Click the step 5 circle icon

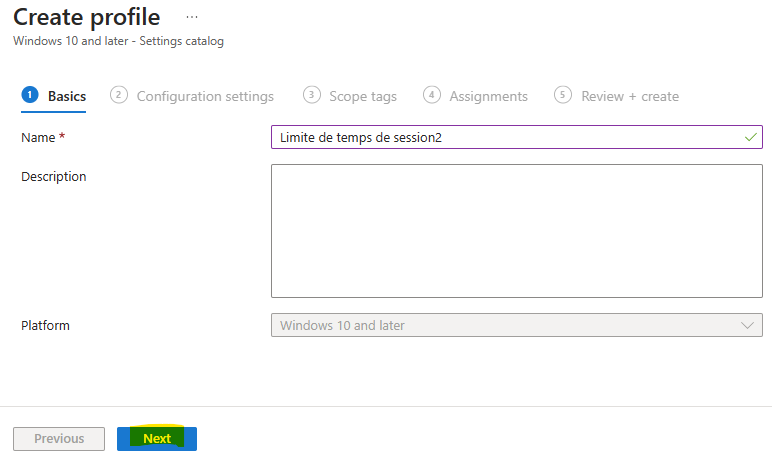pos(563,94)
